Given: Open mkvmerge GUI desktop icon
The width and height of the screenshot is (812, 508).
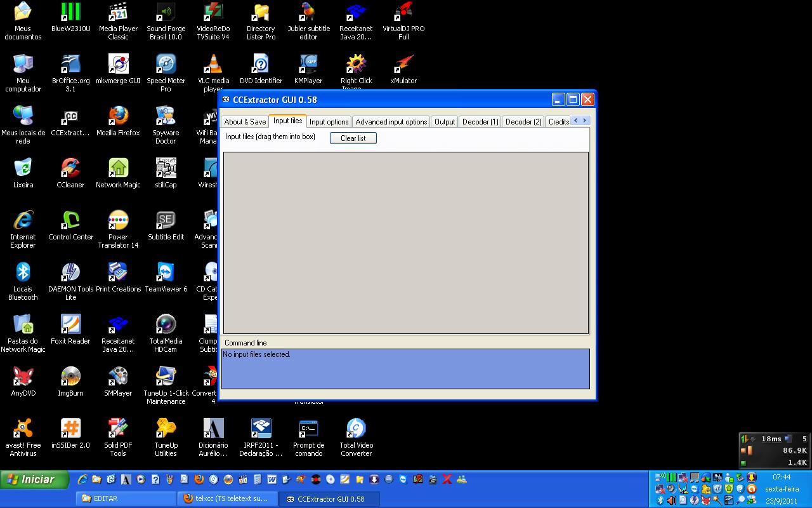Looking at the screenshot, I should coord(118,69).
